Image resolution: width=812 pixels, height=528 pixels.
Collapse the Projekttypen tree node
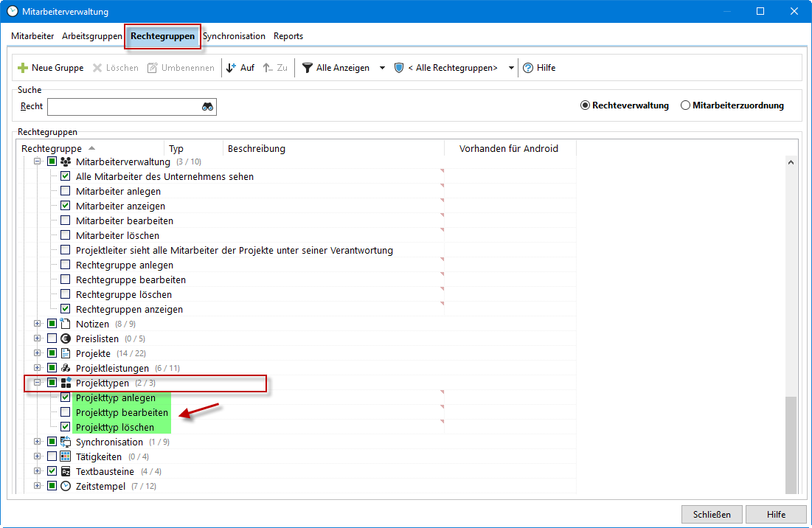tap(38, 383)
